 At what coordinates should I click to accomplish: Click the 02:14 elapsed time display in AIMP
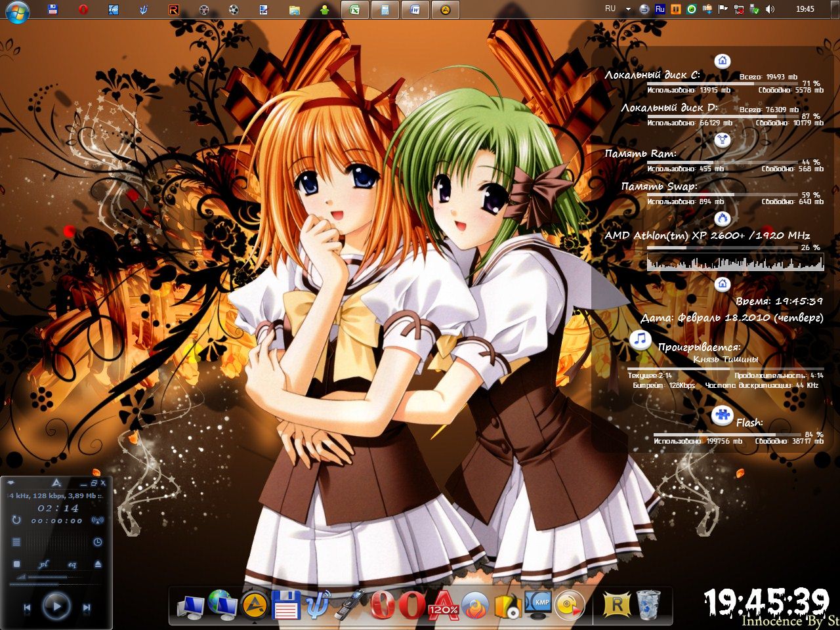58,508
